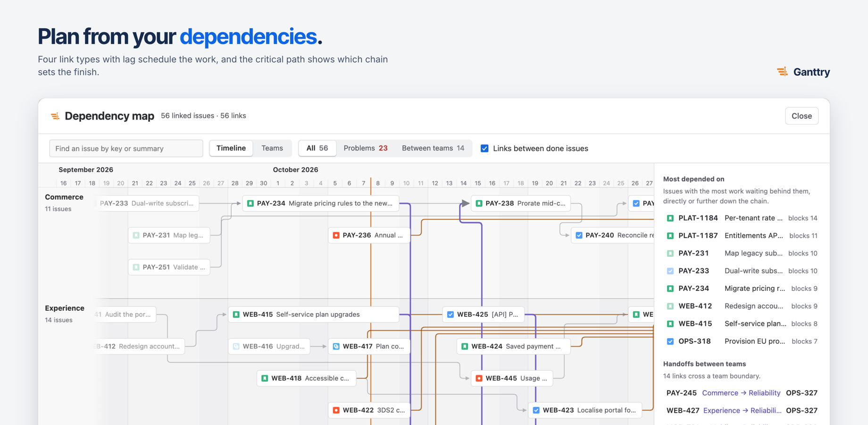The height and width of the screenshot is (425, 868).
Task: Click the Find an issue search field
Action: pyautogui.click(x=126, y=148)
